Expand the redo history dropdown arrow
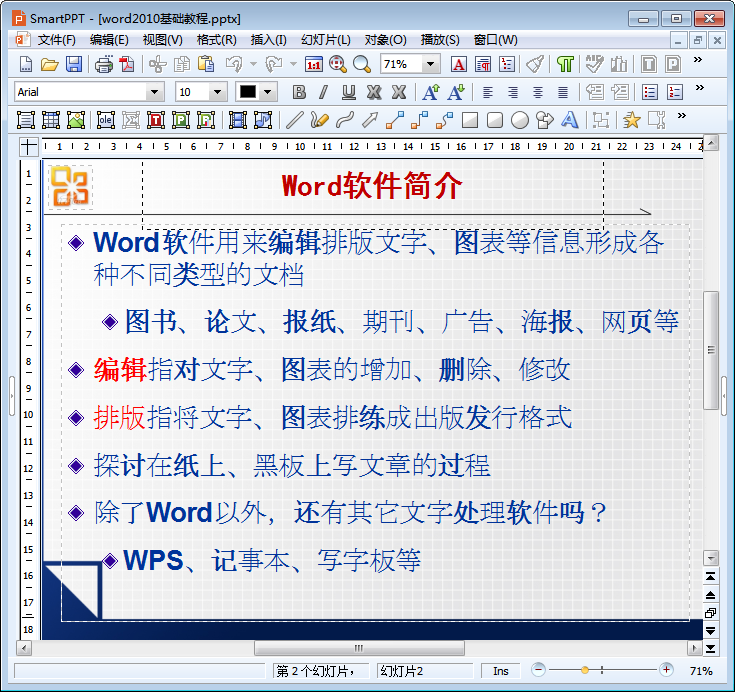735x692 pixels. pyautogui.click(x=293, y=64)
